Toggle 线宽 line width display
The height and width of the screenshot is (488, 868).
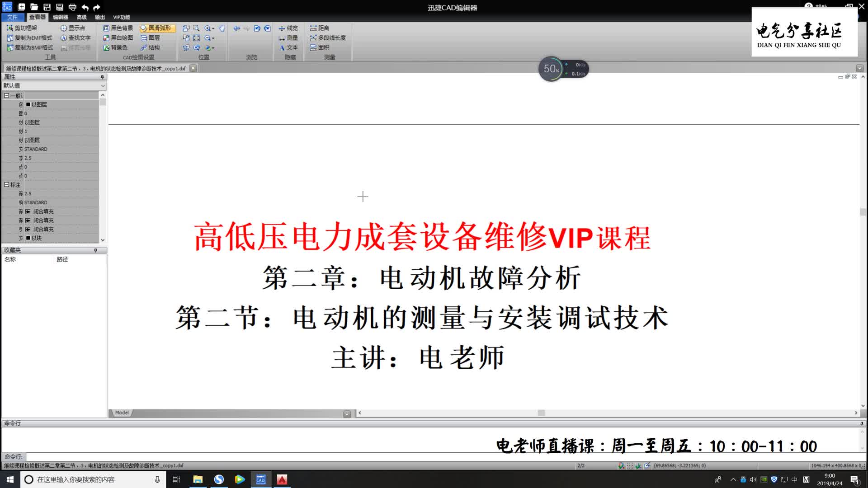288,28
